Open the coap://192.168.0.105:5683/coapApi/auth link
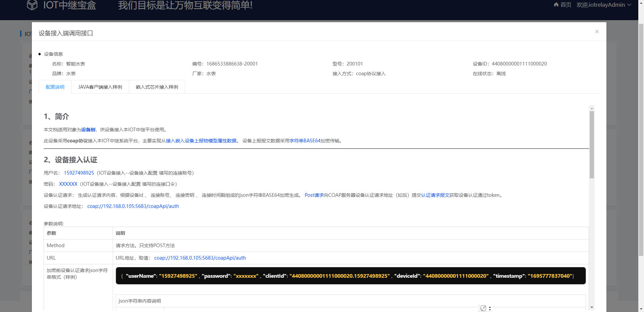Screen dimensions: 644x312 (x=133, y=206)
